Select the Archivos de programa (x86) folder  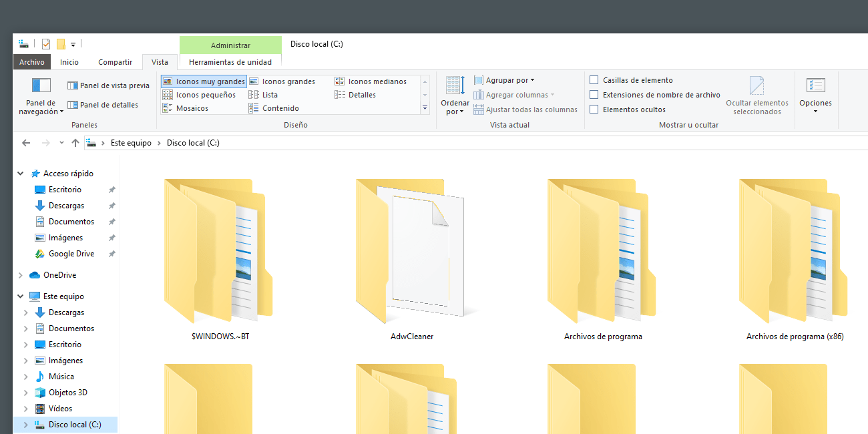tap(795, 259)
